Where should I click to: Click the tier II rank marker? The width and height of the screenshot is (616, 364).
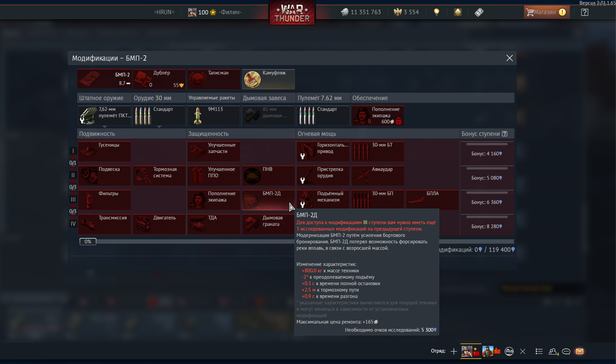tap(73, 175)
